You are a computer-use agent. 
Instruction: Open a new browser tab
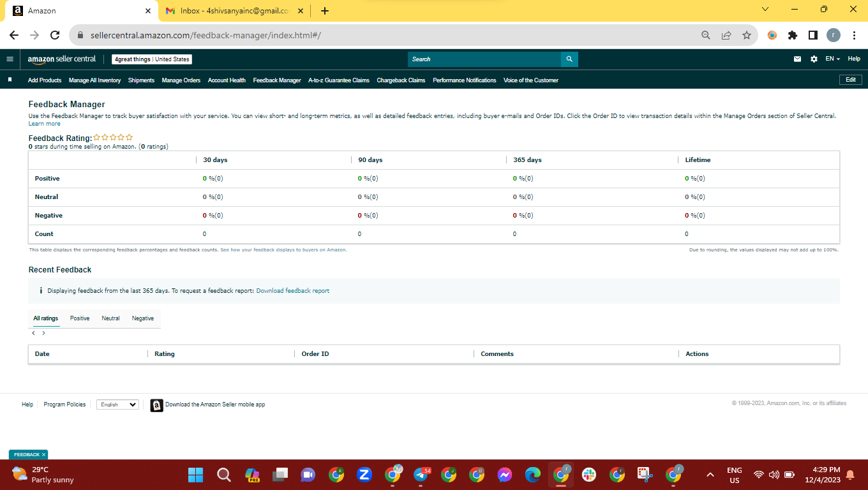click(x=325, y=11)
